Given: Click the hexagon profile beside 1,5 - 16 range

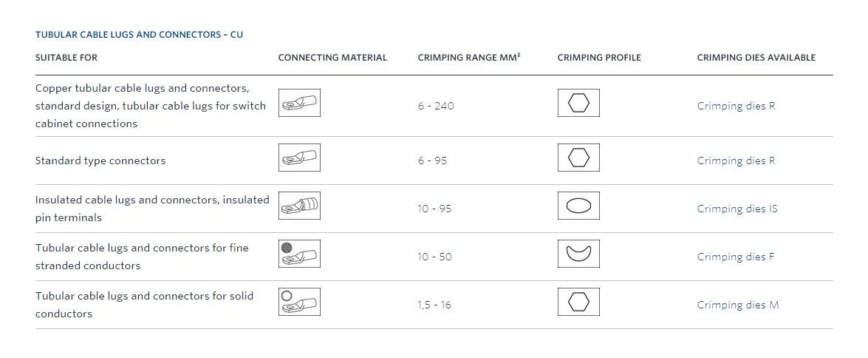Looking at the screenshot, I should click(x=578, y=302).
